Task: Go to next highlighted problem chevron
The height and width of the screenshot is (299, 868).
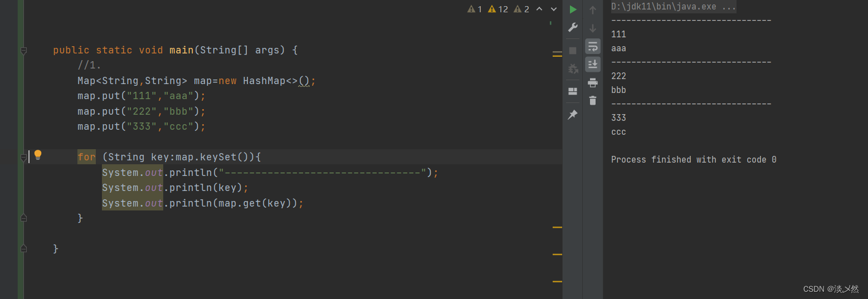Action: [554, 9]
